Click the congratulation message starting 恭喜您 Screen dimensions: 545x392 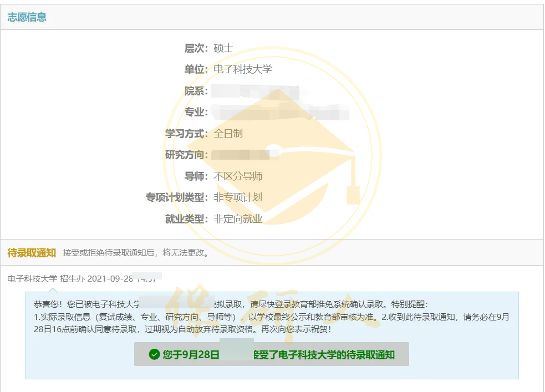pyautogui.click(x=272, y=317)
